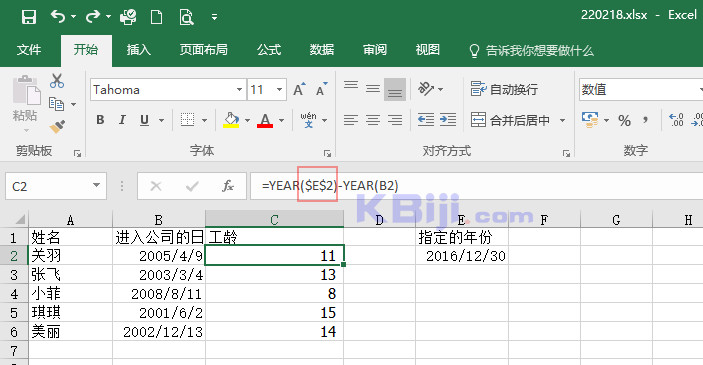Click the 粘贴 paste button
The image size is (703, 365).
coord(26,103)
